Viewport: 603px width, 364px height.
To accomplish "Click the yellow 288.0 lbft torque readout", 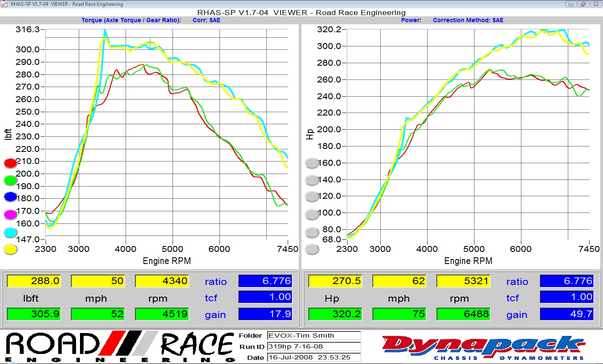I will [x=34, y=281].
